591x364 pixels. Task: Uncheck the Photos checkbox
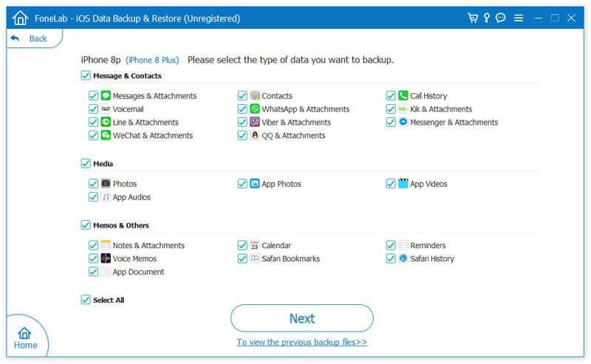click(x=93, y=184)
